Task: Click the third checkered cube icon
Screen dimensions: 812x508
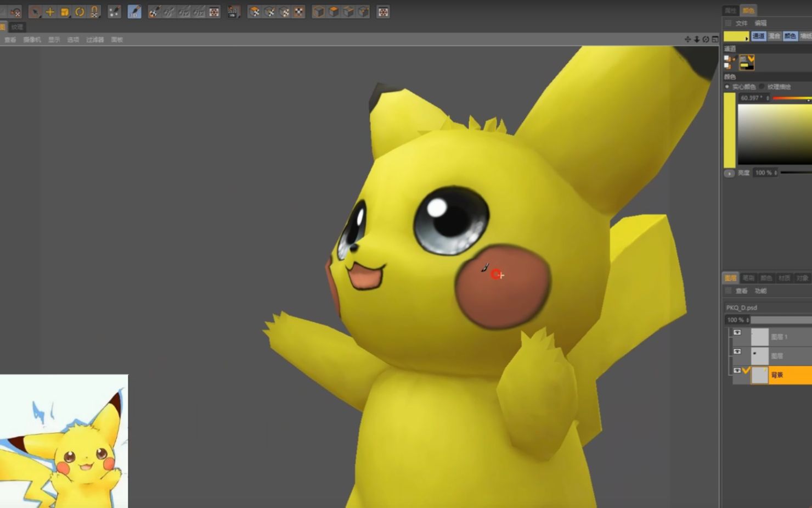Action: click(x=284, y=12)
